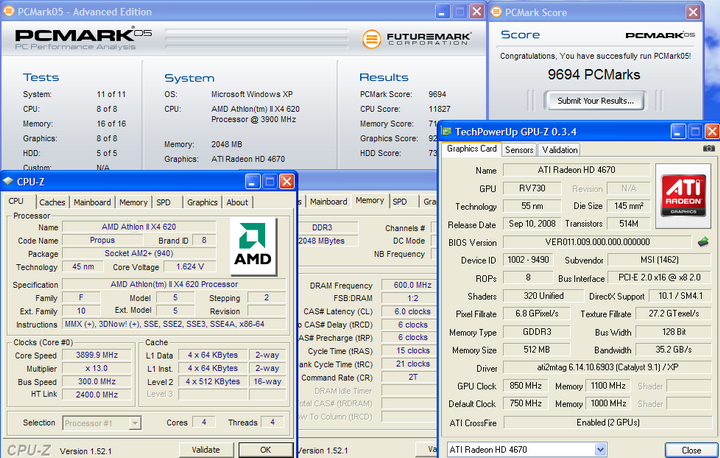Open the Graphics tab in CPU-Z

(202, 202)
